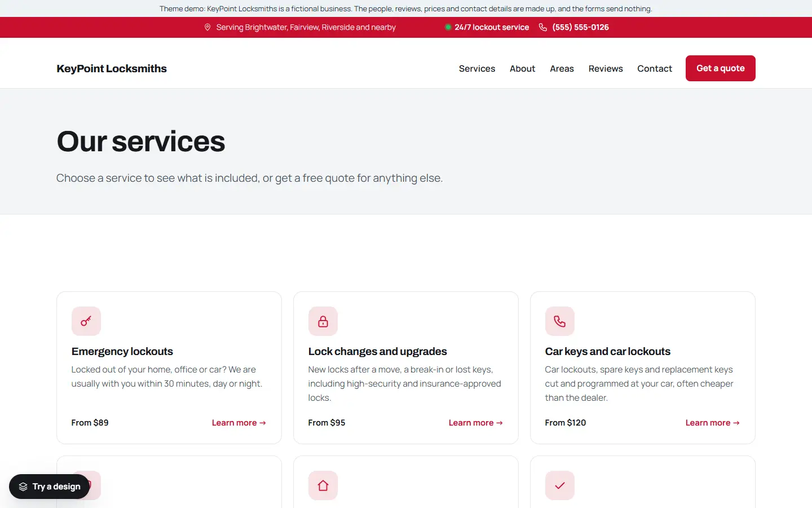Click the house icon on the lower middle card
This screenshot has height=508, width=812.
pos(323,485)
